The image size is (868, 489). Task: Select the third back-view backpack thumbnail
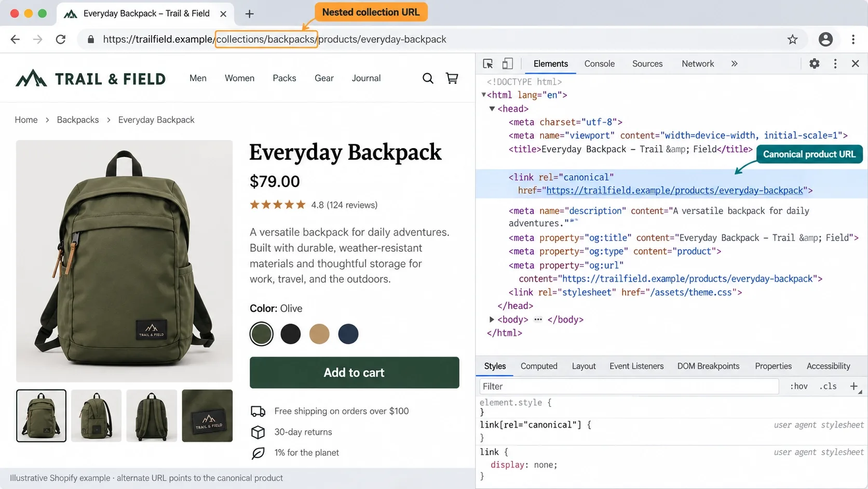point(152,416)
